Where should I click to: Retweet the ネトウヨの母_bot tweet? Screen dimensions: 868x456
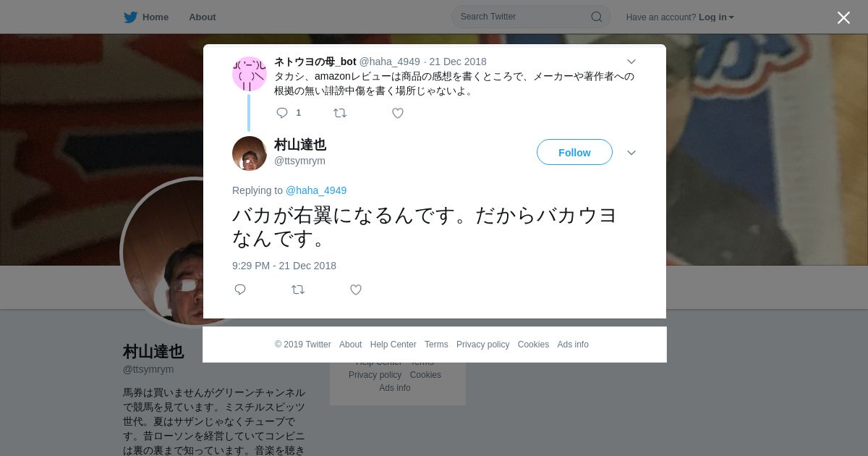340,113
